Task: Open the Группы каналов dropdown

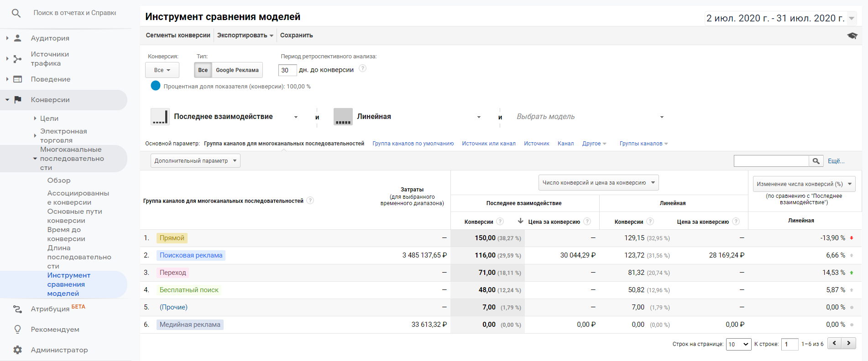Action: pos(643,144)
